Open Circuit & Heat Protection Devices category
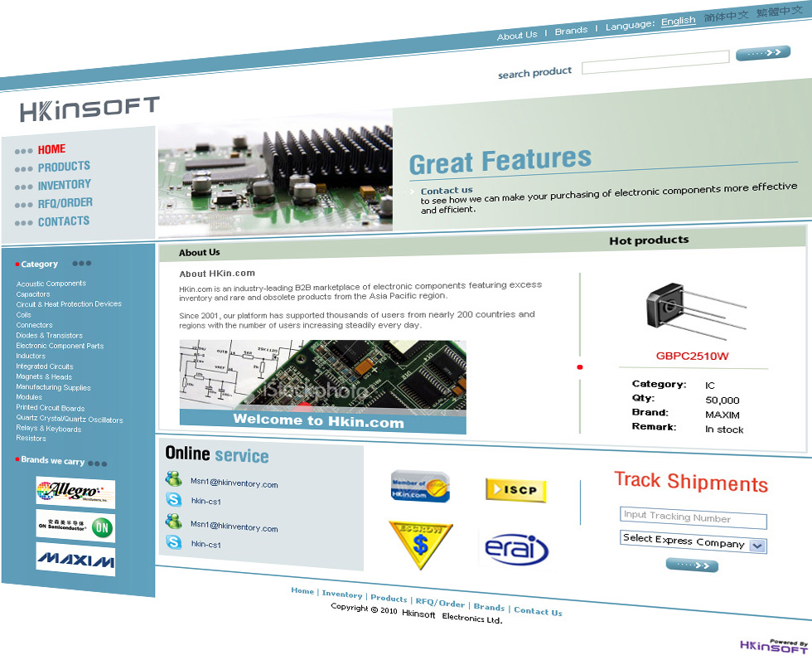Viewport: 812px width, 660px height. click(x=69, y=304)
